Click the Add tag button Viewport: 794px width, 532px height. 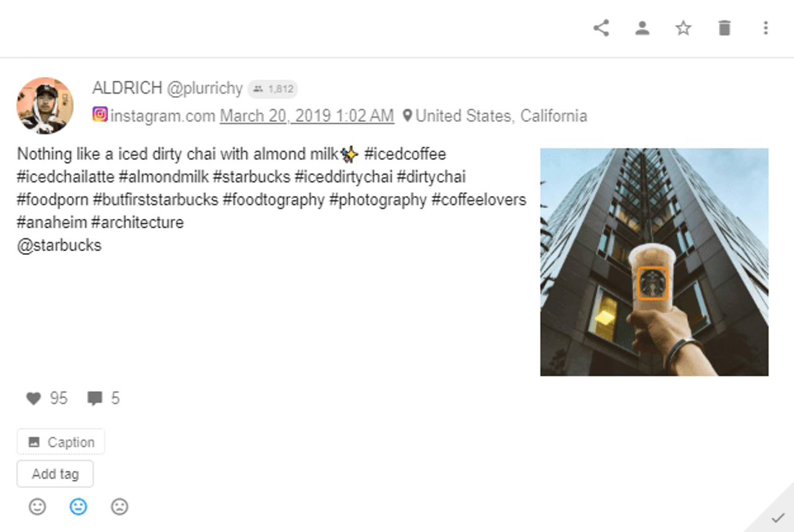[x=55, y=474]
